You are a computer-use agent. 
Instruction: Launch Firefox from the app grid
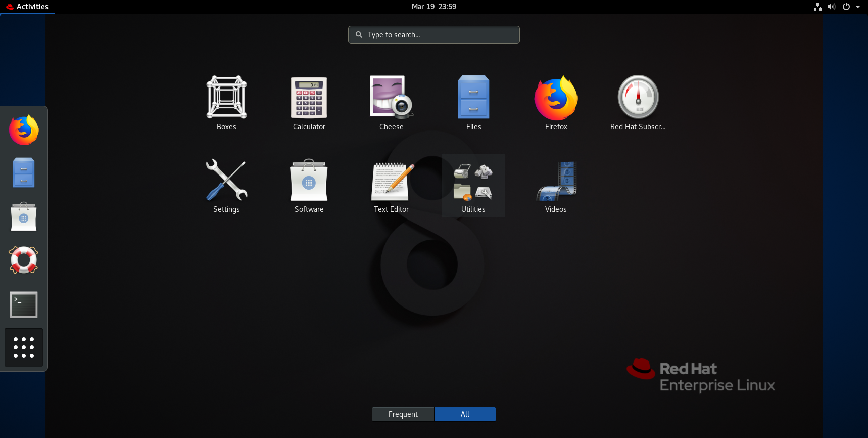pyautogui.click(x=556, y=103)
